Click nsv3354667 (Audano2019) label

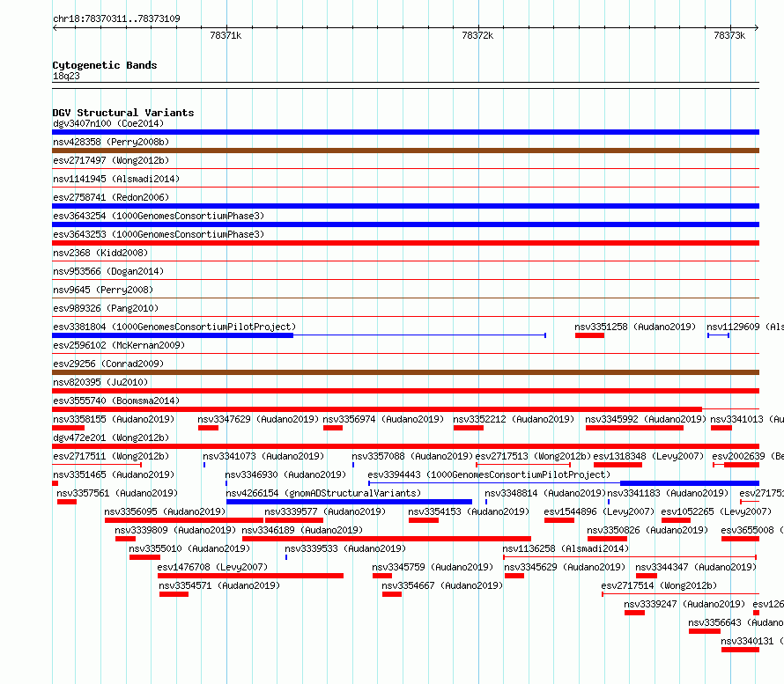pyautogui.click(x=442, y=585)
